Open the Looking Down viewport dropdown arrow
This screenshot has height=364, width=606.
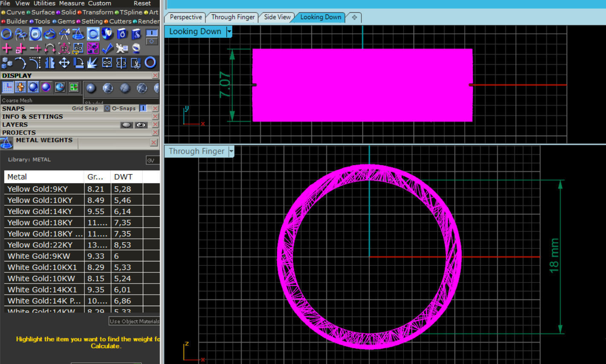pyautogui.click(x=229, y=32)
